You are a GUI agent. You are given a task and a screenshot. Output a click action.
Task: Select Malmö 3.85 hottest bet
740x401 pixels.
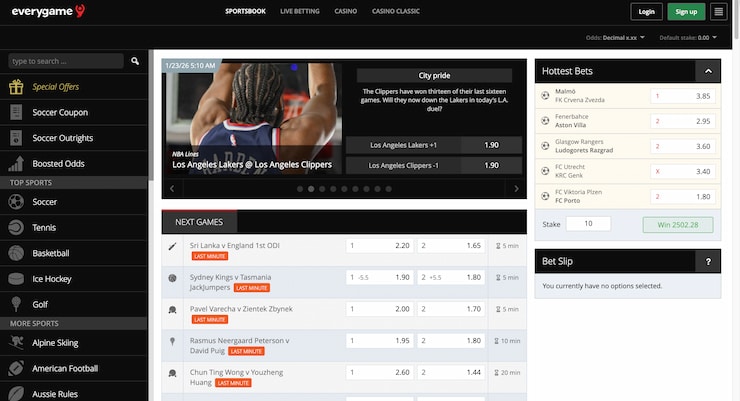pyautogui.click(x=683, y=96)
